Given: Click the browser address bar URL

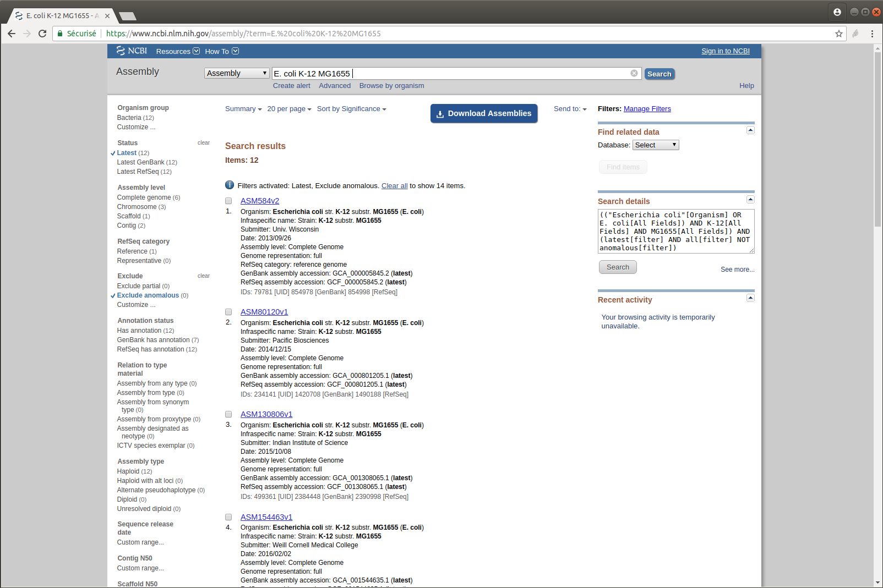Looking at the screenshot, I should point(243,34).
